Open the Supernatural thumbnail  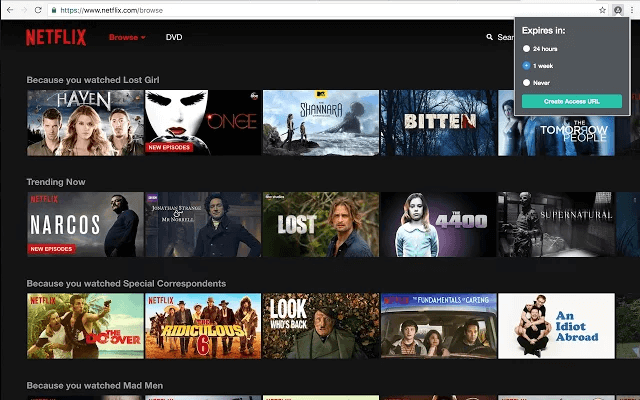[x=556, y=224]
